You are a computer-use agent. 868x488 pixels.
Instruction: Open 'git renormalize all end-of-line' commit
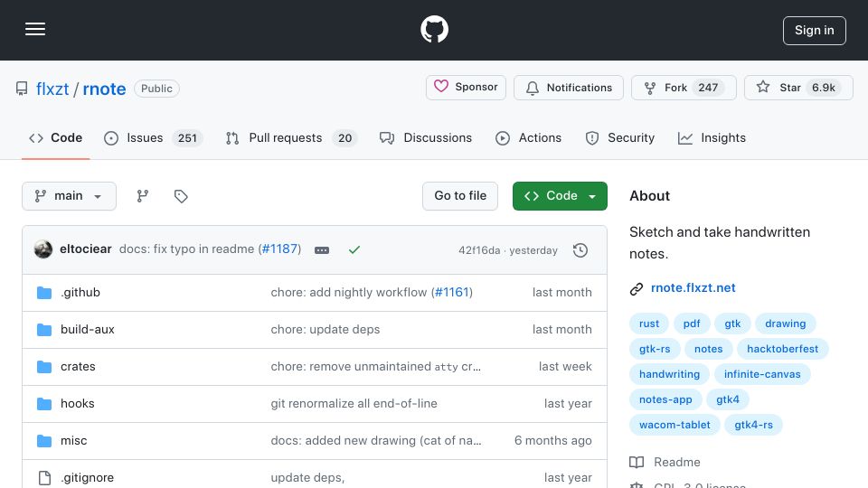(x=354, y=403)
